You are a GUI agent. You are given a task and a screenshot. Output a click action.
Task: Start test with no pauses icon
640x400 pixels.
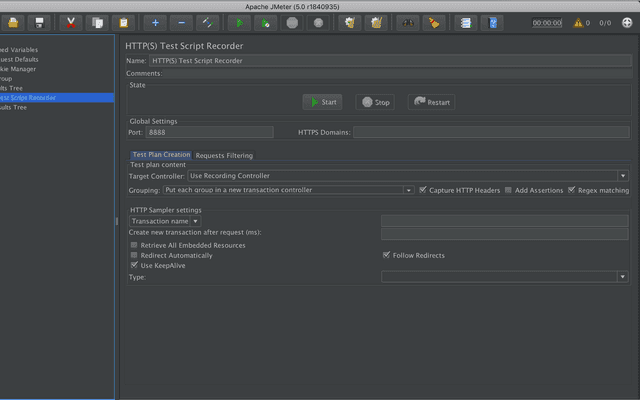[x=266, y=23]
